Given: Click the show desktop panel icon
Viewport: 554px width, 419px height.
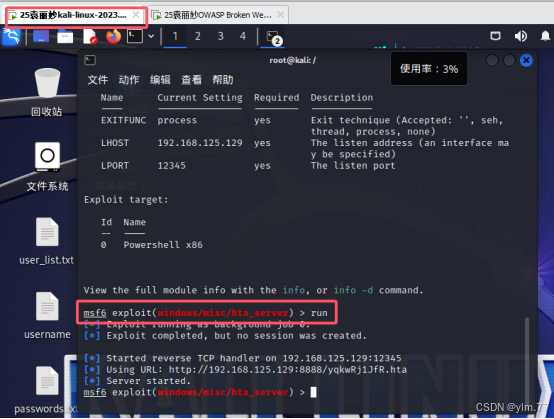Looking at the screenshot, I should (41, 36).
